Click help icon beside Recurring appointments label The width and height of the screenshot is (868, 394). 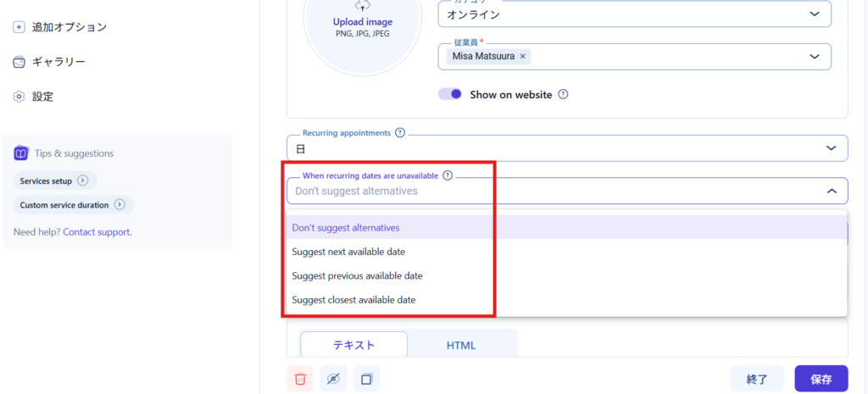pos(400,133)
